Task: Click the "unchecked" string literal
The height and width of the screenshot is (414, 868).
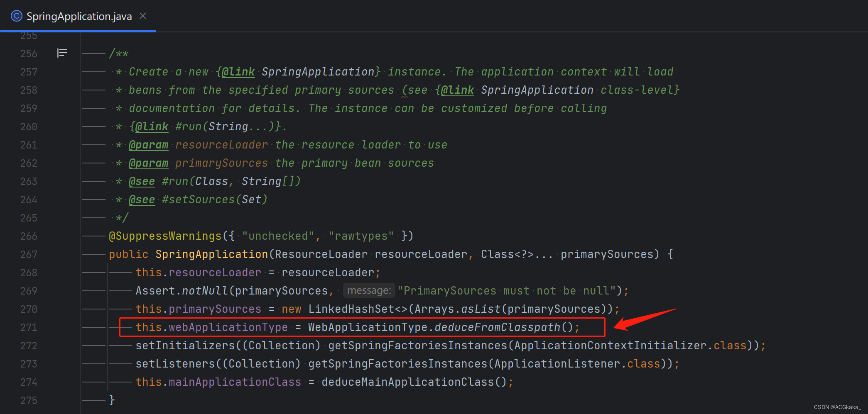Action: 278,236
